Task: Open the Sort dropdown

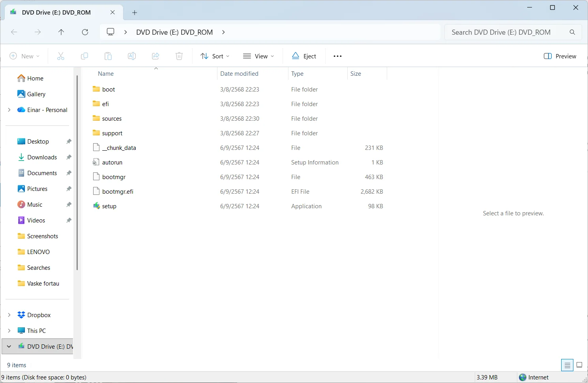Action: pos(214,56)
